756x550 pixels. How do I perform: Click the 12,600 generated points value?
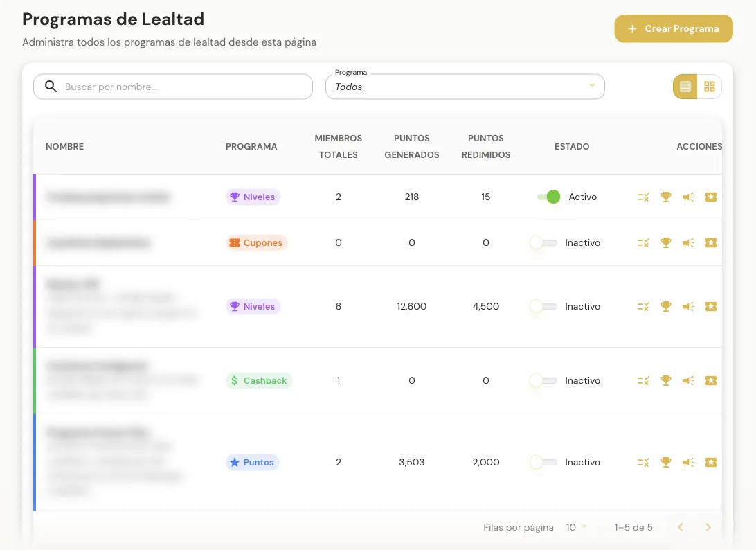tap(412, 306)
